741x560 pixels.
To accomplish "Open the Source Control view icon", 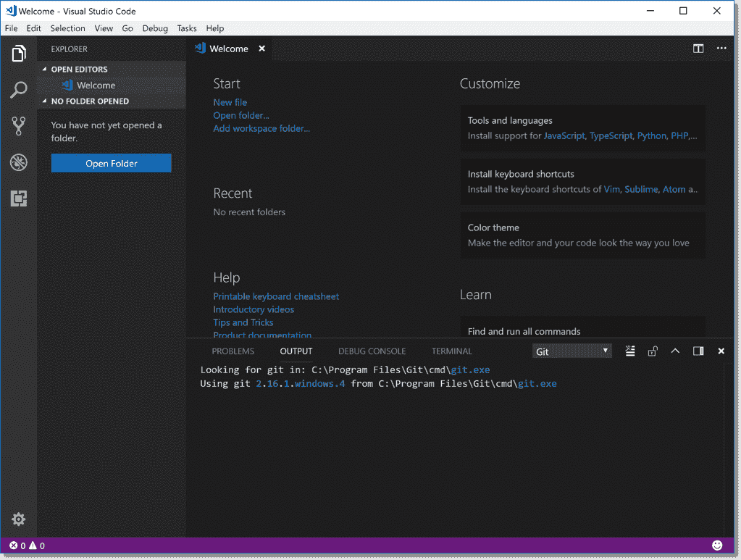I will click(x=18, y=126).
